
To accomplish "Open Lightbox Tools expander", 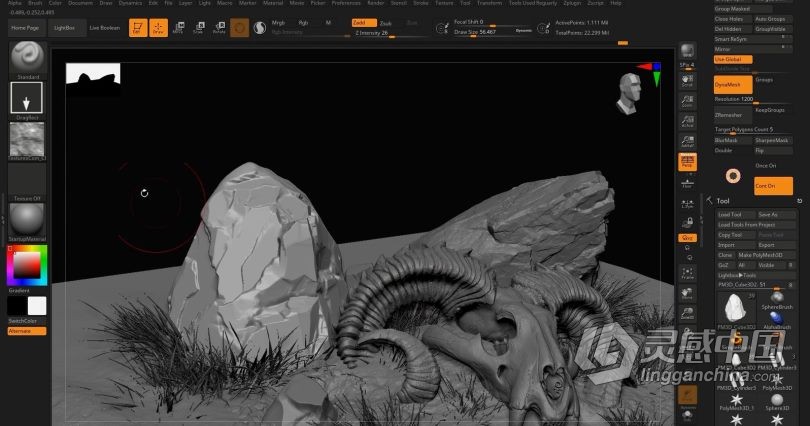I will coord(756,275).
